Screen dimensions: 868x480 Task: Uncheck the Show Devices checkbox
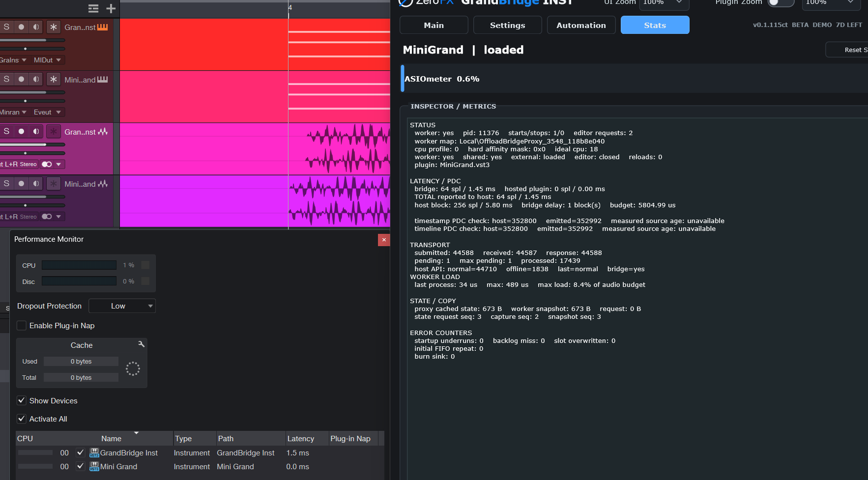click(22, 400)
